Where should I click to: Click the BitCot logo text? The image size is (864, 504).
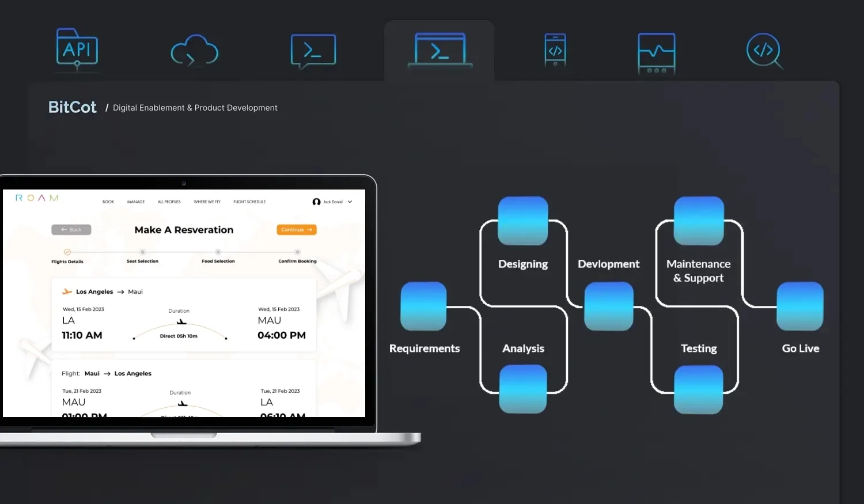tap(73, 107)
